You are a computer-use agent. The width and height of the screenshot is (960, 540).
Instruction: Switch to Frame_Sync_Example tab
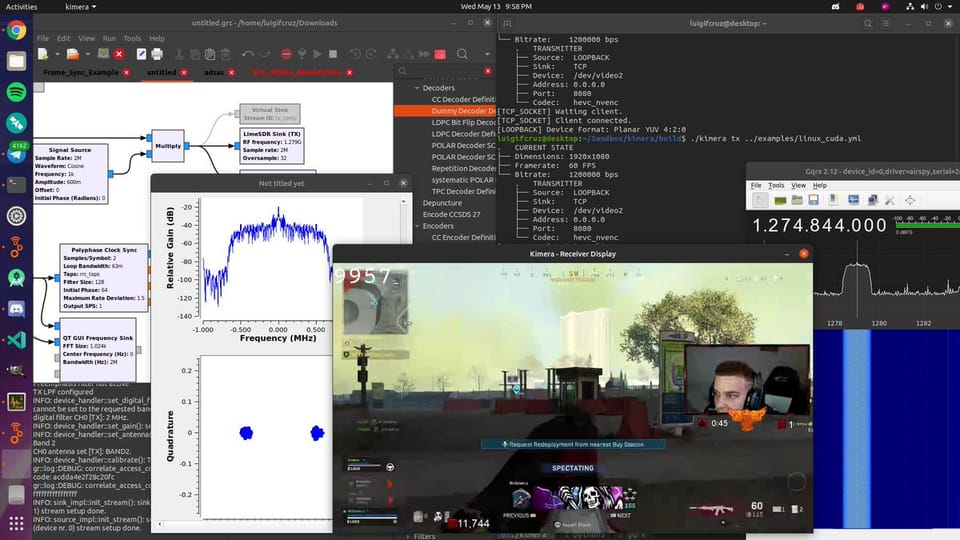[81, 72]
